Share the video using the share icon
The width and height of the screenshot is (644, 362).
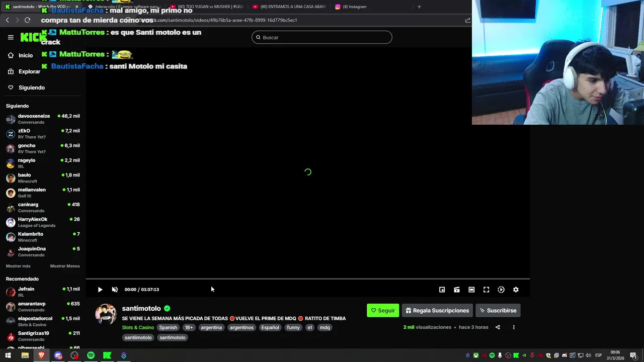(498, 327)
